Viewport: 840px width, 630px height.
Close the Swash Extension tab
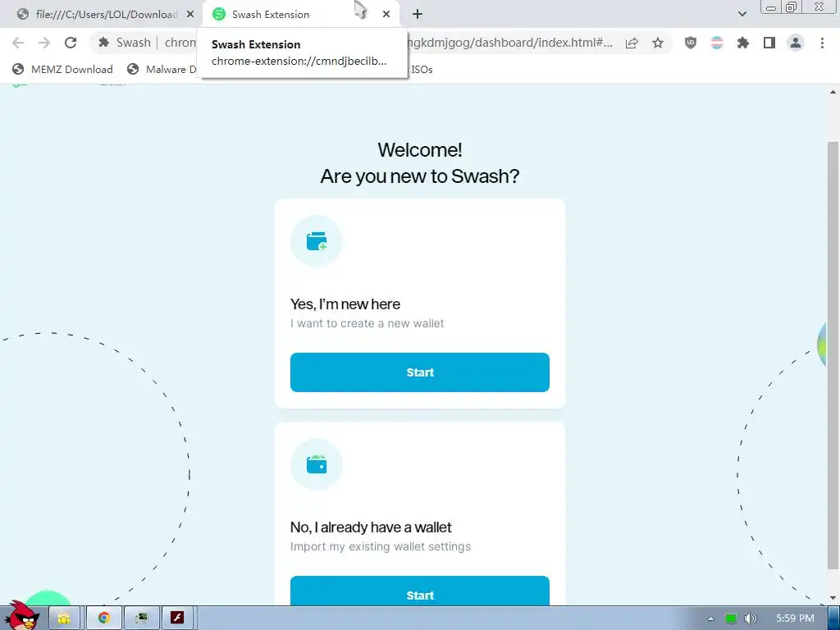tap(386, 14)
